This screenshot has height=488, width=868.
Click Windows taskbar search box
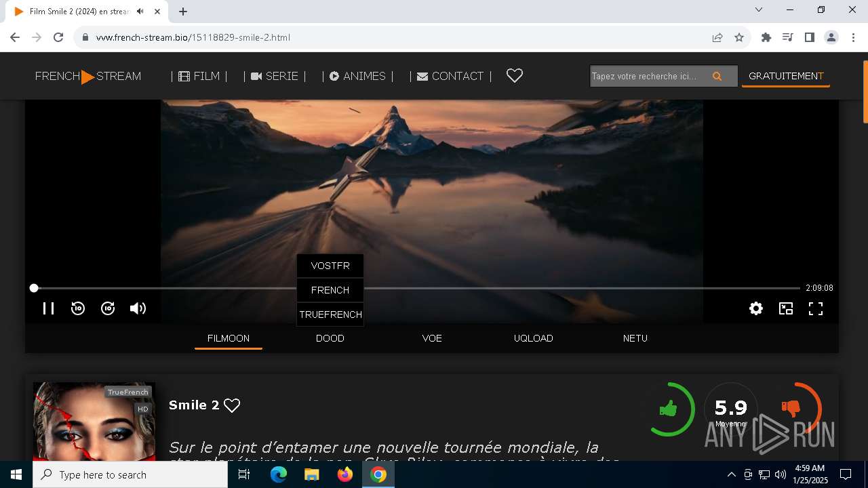point(130,474)
